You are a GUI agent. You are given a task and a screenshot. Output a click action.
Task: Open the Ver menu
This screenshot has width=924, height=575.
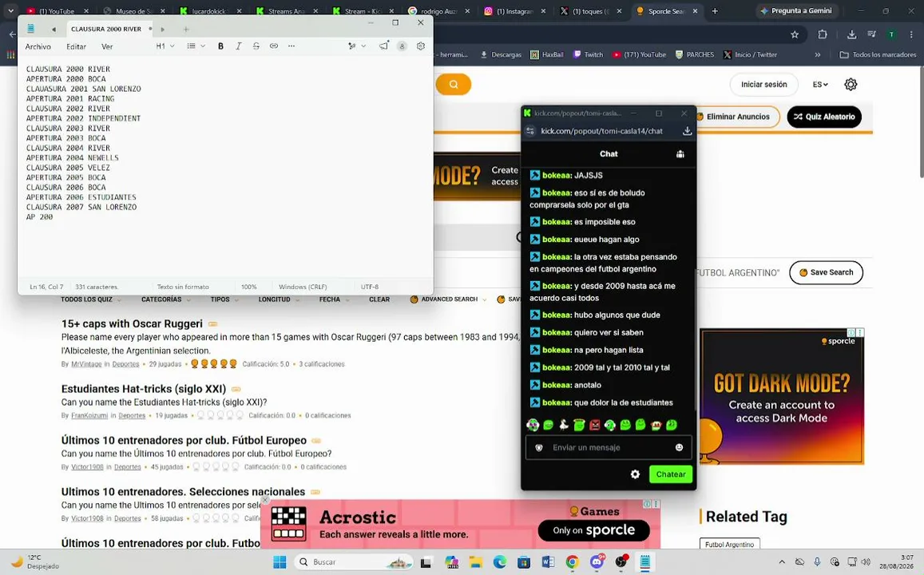point(107,46)
